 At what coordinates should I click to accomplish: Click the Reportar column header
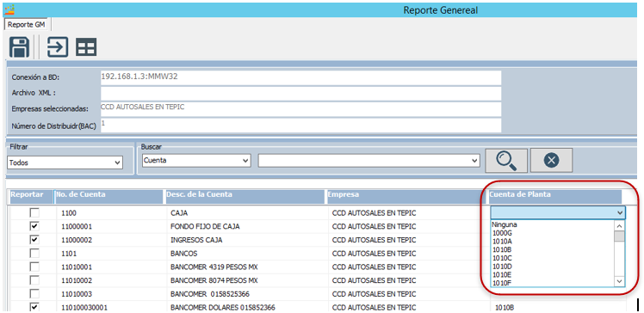point(31,197)
